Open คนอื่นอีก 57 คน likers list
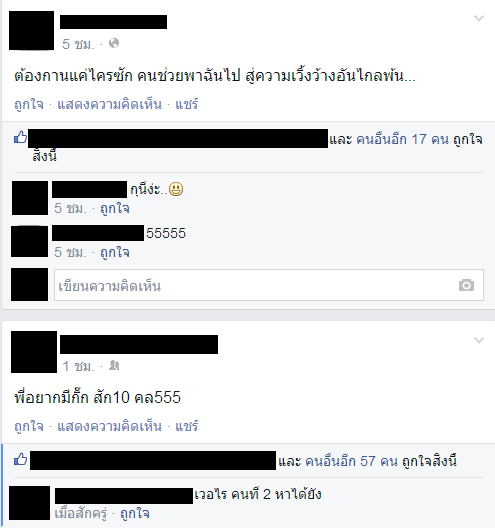The height and width of the screenshot is (528, 495). 351,461
